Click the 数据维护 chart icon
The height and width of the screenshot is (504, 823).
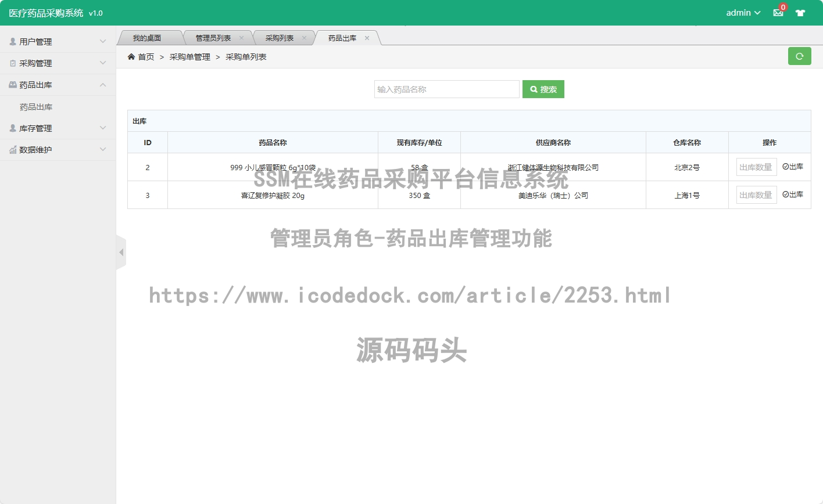[x=13, y=150]
